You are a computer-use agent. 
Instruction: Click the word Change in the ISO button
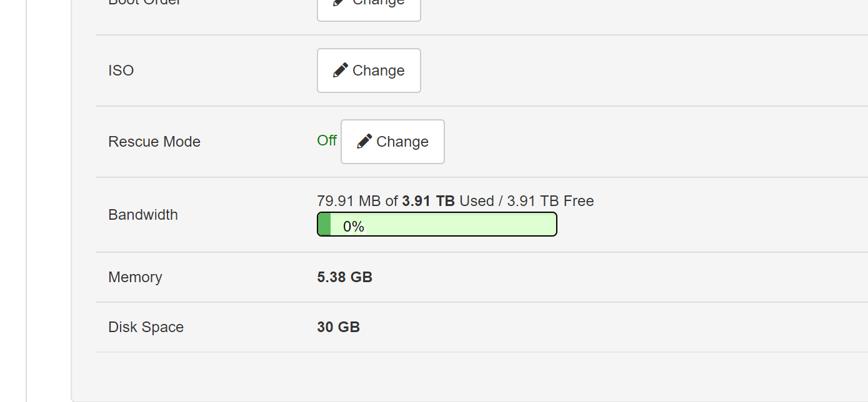[379, 71]
